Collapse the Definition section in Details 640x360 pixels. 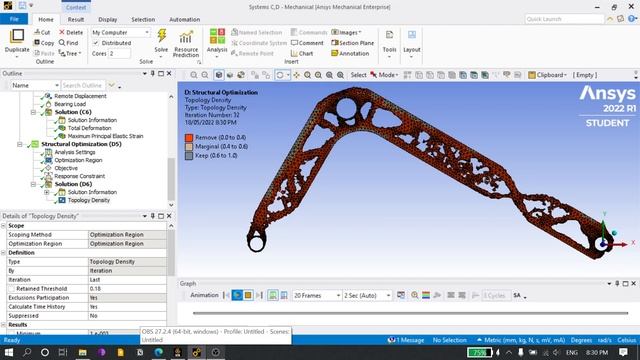tap(3, 253)
